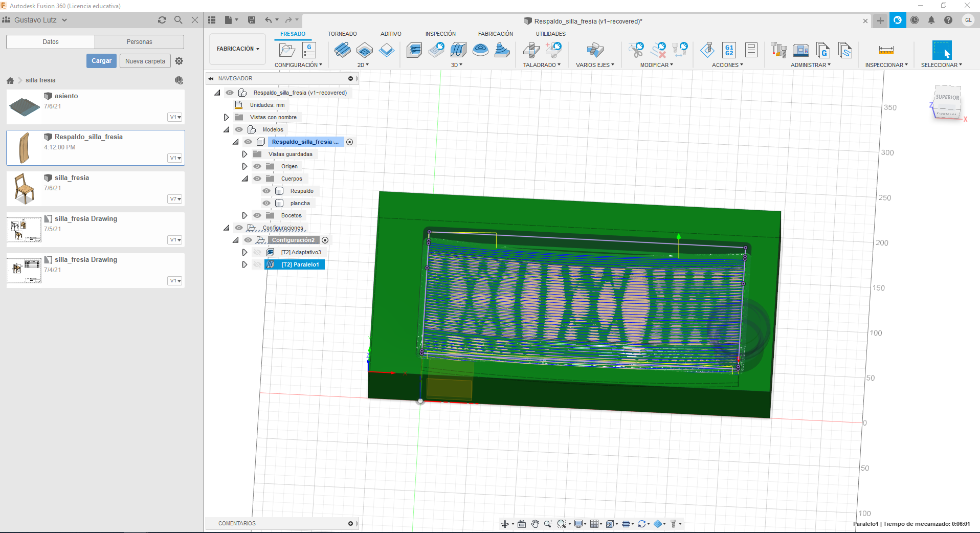Open the 2D dropdown menu
The height and width of the screenshot is (533, 980).
click(363, 65)
